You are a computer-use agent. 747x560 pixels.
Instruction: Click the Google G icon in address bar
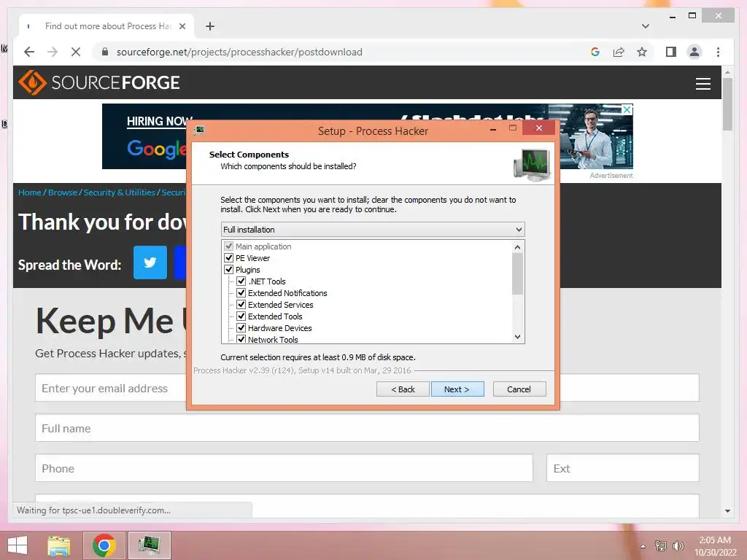click(595, 52)
